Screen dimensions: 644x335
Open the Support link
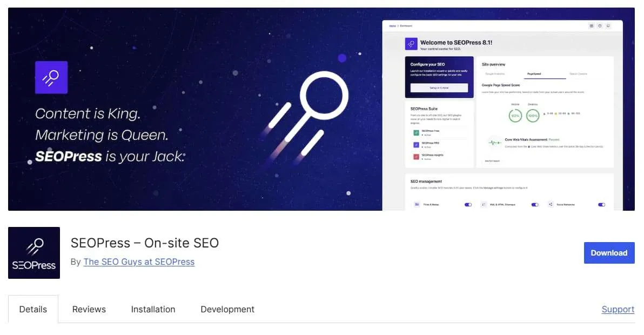point(618,310)
